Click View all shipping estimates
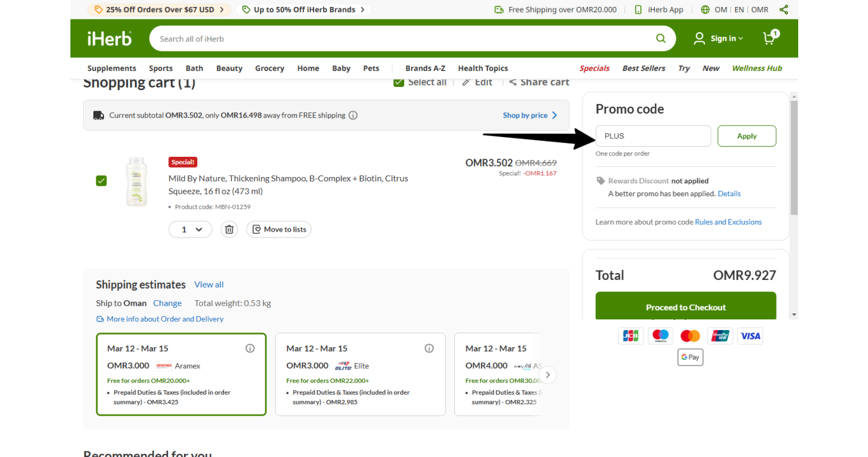The image size is (868, 457). click(209, 284)
